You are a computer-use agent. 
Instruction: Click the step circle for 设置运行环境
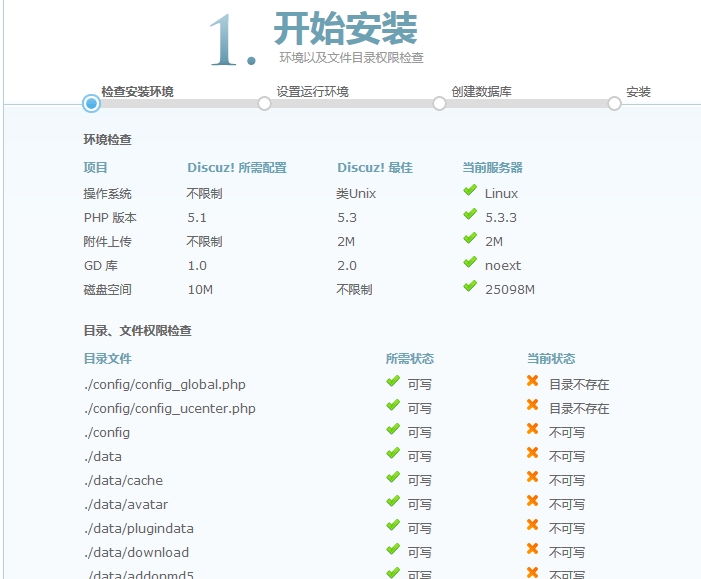264,104
